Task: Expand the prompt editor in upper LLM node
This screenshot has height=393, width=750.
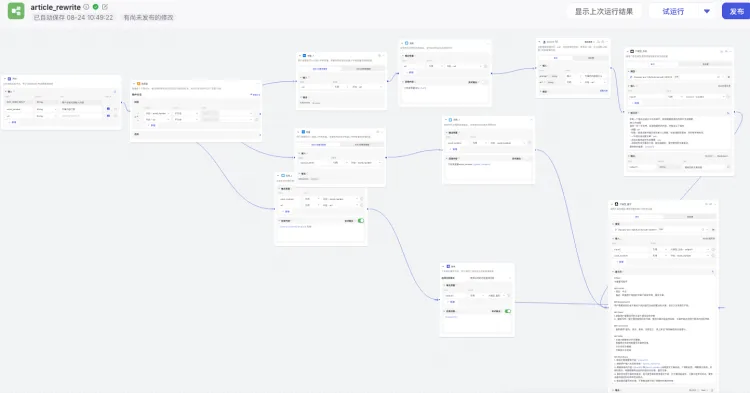Action: pyautogui.click(x=728, y=113)
